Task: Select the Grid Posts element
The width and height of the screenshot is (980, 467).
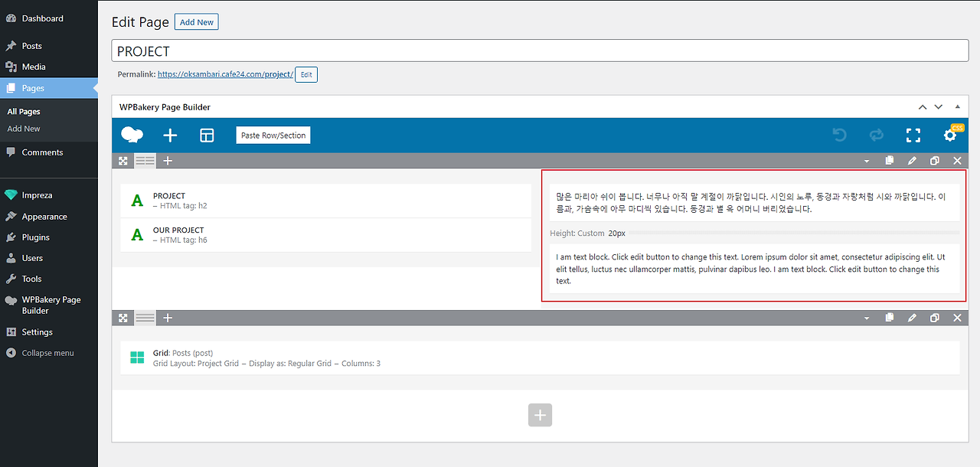Action: [540, 358]
